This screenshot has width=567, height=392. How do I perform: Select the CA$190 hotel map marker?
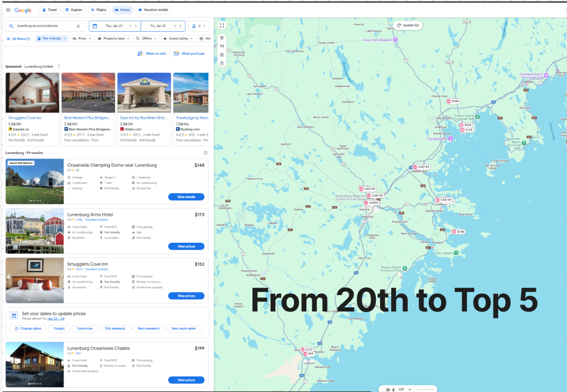click(368, 189)
